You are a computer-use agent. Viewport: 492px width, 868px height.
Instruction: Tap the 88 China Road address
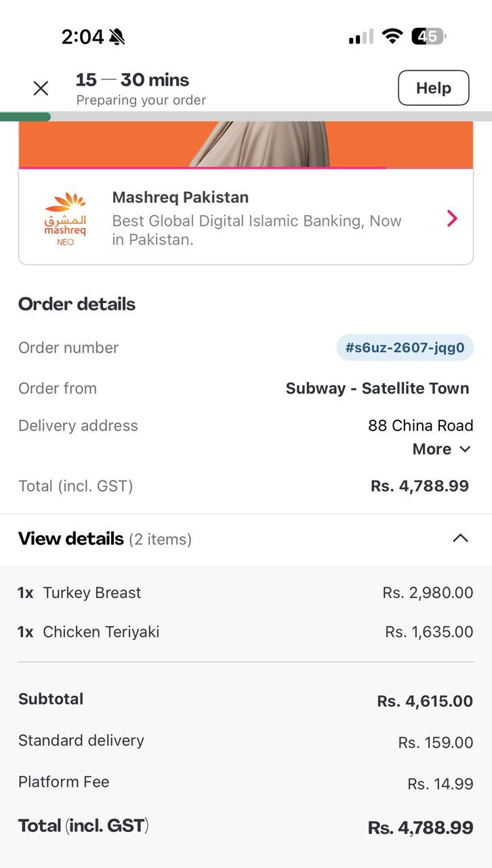[x=420, y=426]
